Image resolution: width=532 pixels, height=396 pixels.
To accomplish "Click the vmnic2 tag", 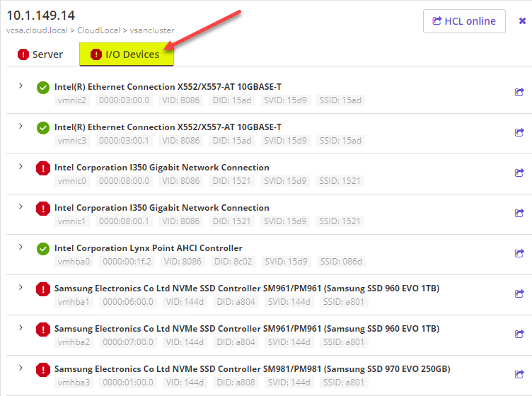I will click(72, 100).
